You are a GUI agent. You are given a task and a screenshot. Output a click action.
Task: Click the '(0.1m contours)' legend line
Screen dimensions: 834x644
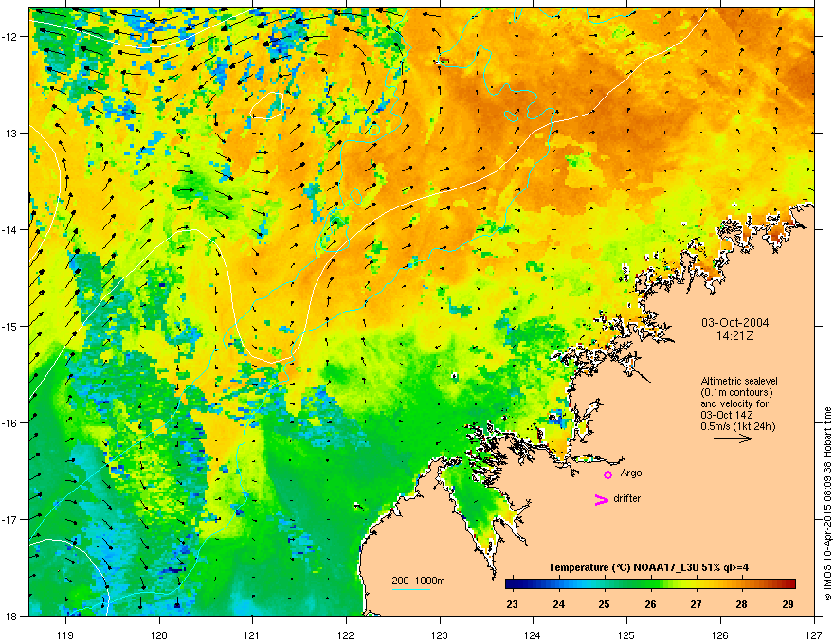click(736, 392)
